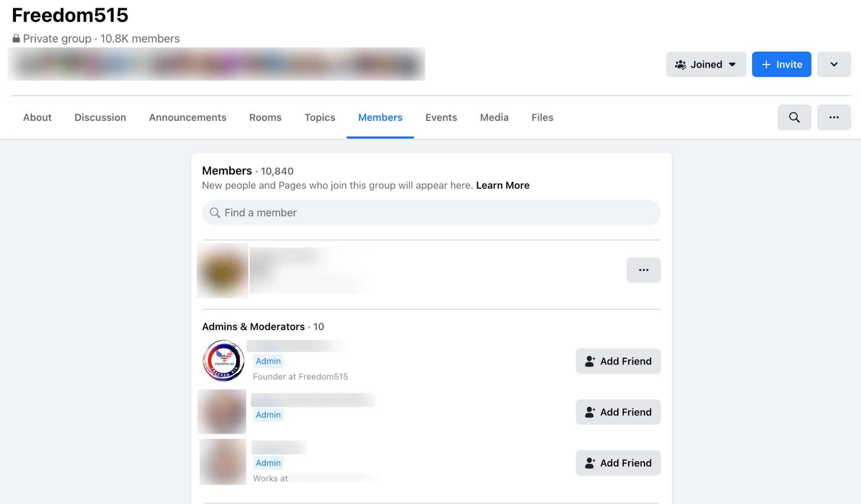Select the Topics tab
Screen dimensions: 861x504
pyautogui.click(x=320, y=118)
